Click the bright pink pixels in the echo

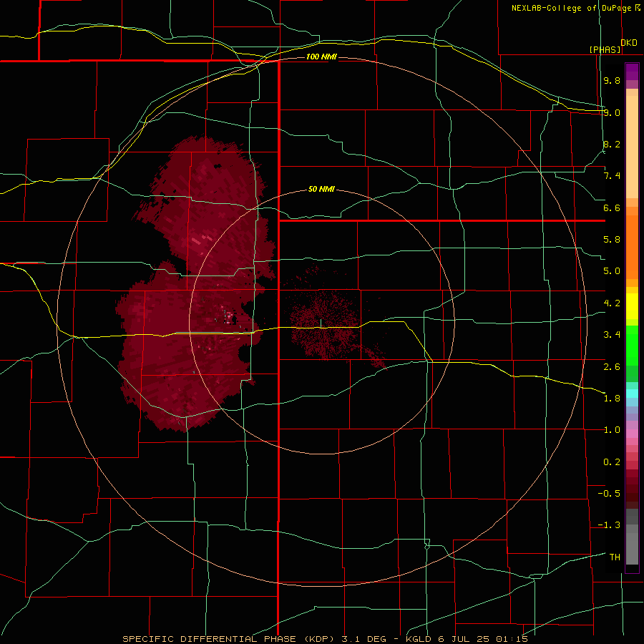[x=228, y=316]
